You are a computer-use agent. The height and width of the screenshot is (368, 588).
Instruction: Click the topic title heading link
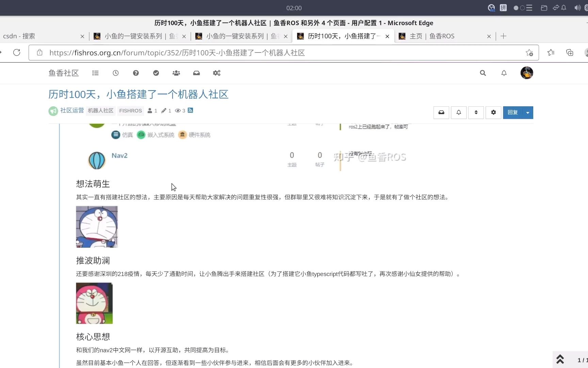pyautogui.click(x=138, y=94)
